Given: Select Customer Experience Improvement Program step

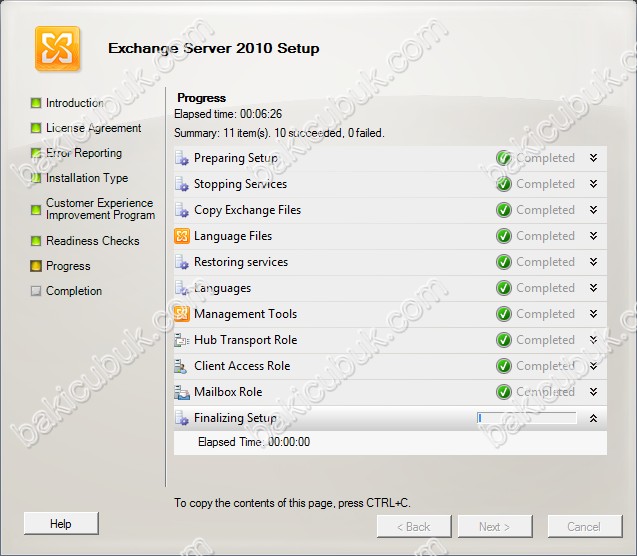Looking at the screenshot, I should click(100, 209).
